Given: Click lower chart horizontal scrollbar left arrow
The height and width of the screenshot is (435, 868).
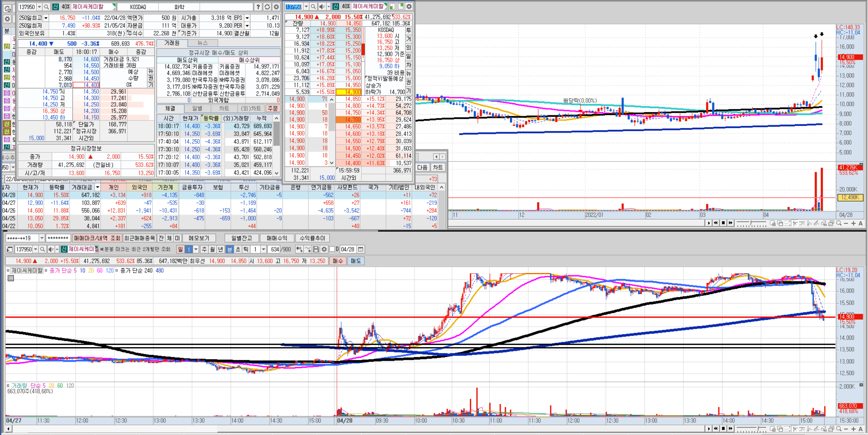Looking at the screenshot, I should pyautogui.click(x=9, y=428).
